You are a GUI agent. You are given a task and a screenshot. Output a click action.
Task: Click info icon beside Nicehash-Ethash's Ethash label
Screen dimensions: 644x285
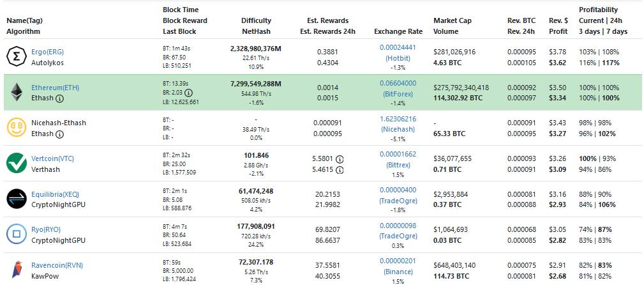pyautogui.click(x=59, y=134)
